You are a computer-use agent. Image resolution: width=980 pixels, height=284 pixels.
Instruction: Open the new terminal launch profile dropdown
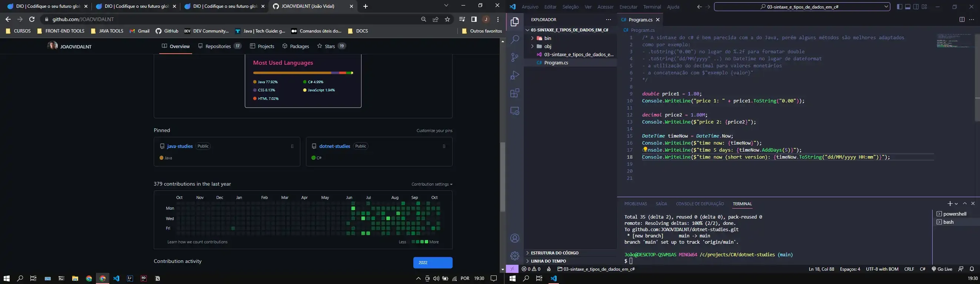tap(956, 204)
